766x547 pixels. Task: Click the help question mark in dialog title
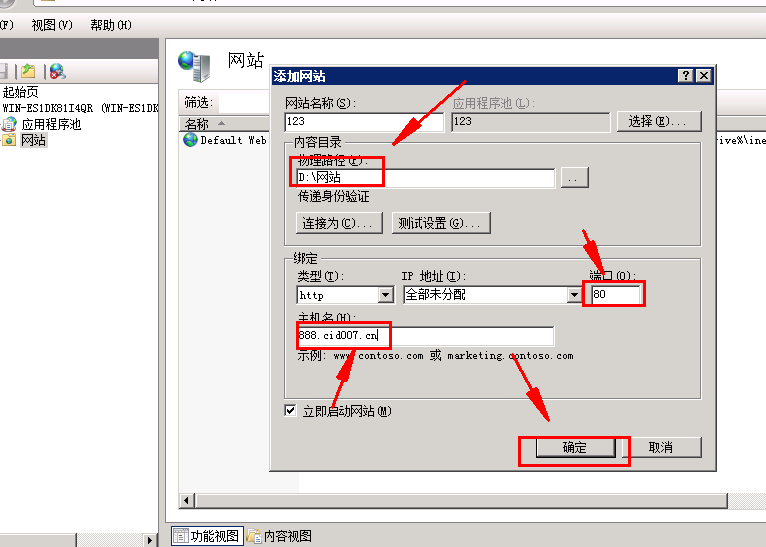point(685,76)
